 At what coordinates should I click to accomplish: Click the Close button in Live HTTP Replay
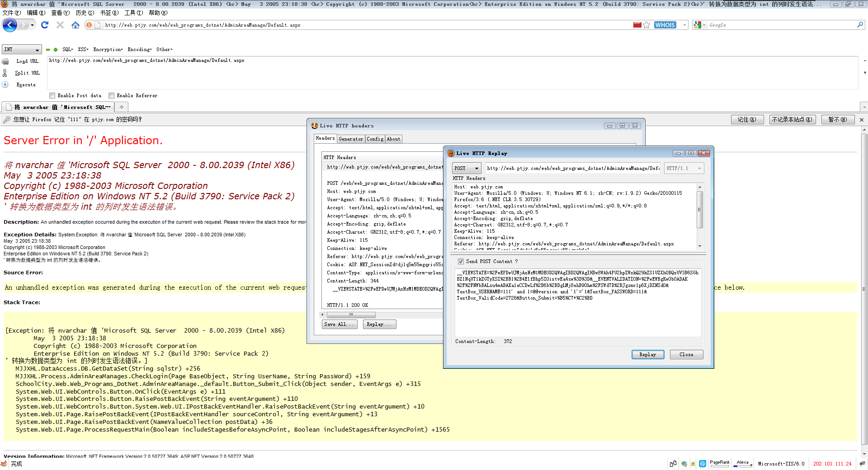(x=686, y=354)
